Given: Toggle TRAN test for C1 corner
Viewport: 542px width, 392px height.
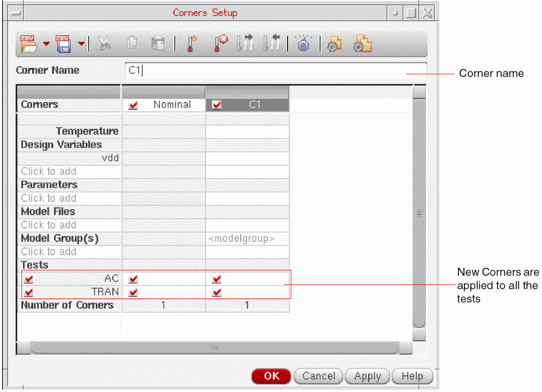Looking at the screenshot, I should (x=217, y=292).
